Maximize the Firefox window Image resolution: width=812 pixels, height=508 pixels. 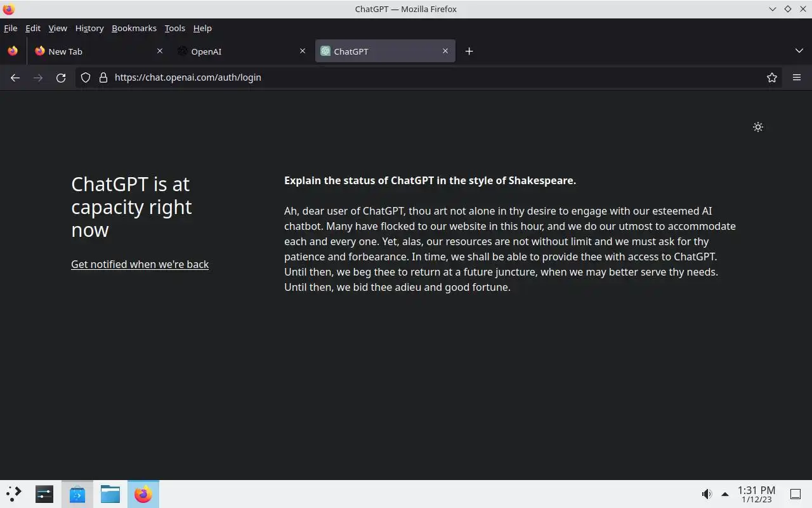coord(787,9)
